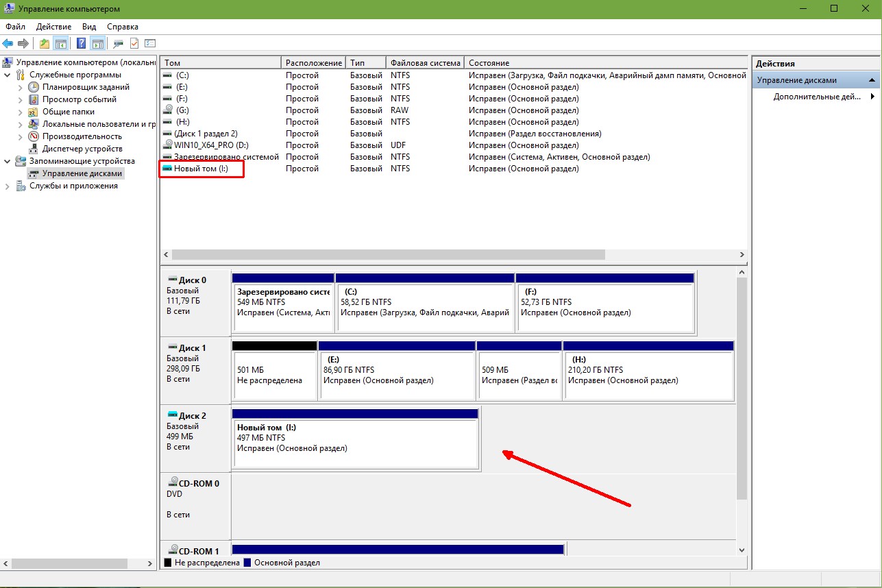Click the CD-ROM 0 drive icon
882x588 pixels.
pyautogui.click(x=172, y=483)
